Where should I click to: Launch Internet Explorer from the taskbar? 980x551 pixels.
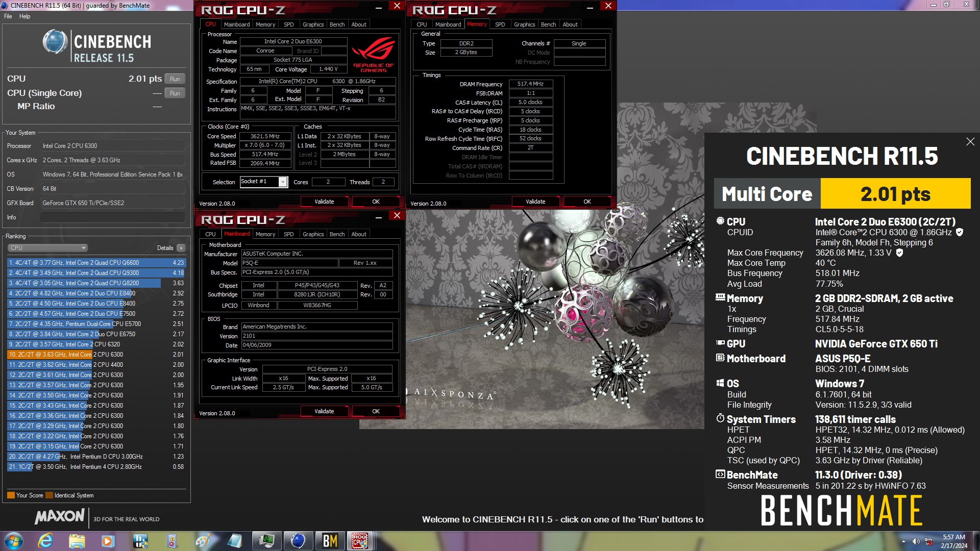point(45,541)
